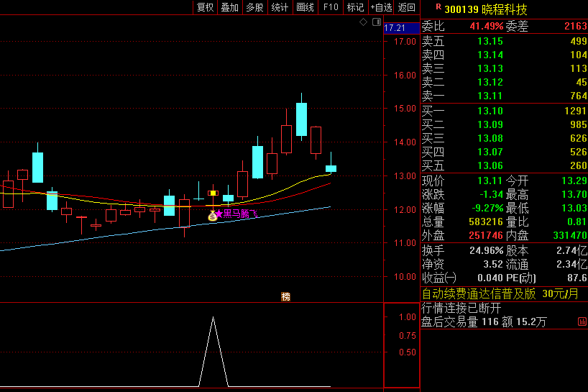
Task: Open F10 company information
Action: click(331, 7)
